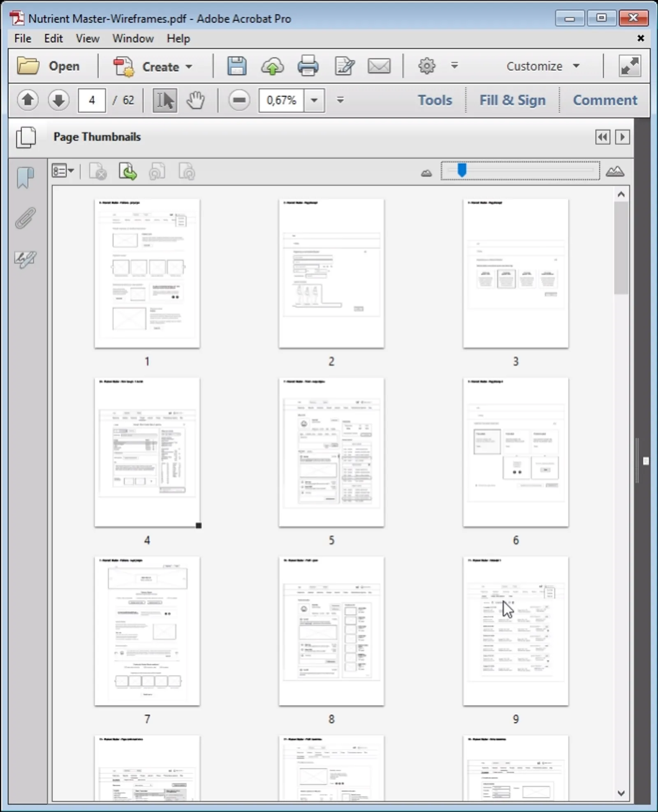Activate the text selection tool
The width and height of the screenshot is (658, 812).
[165, 100]
